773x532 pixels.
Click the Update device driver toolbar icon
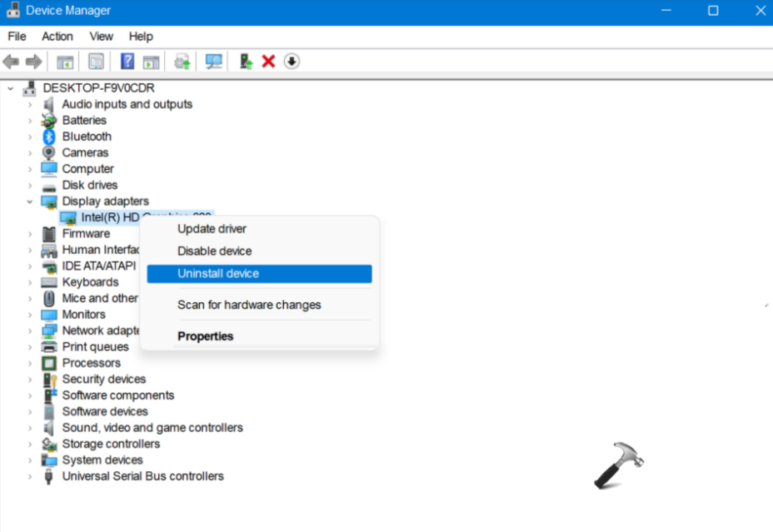(182, 62)
